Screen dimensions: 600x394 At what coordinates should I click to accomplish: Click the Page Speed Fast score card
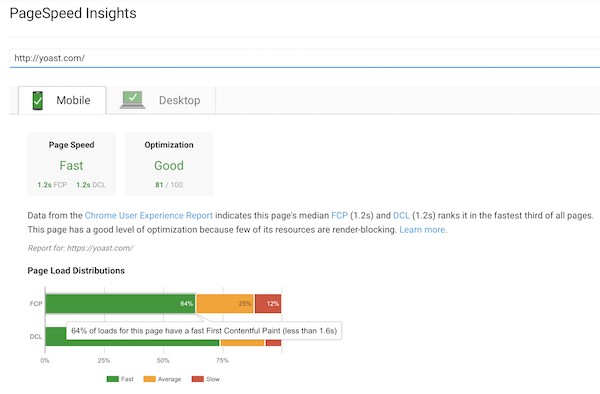pos(72,164)
